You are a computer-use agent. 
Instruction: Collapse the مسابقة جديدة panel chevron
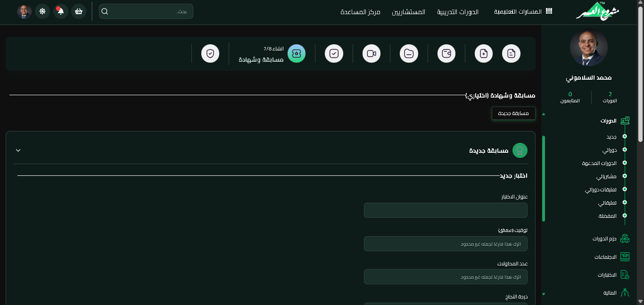click(x=18, y=150)
